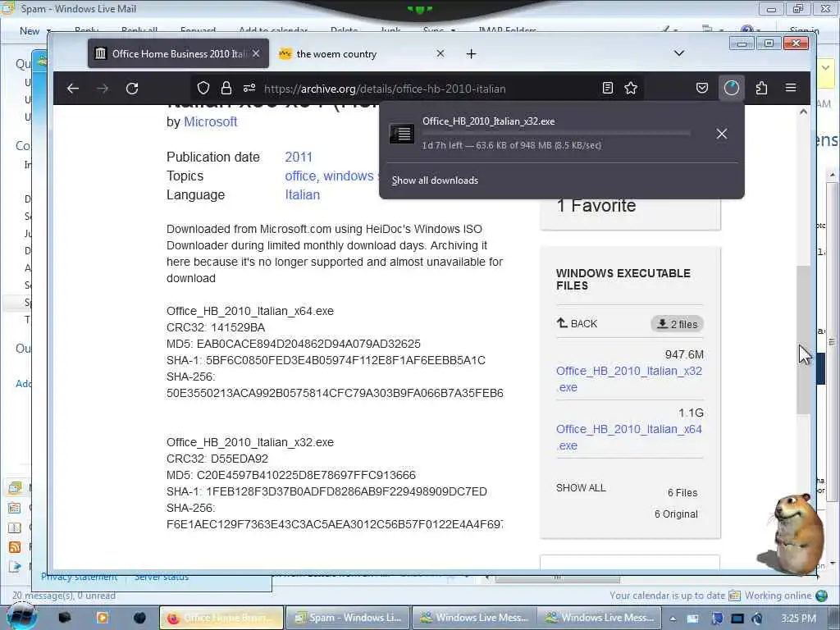The width and height of the screenshot is (840, 630).
Task: Open Feeds RSS icon in Live Mail sidebar
Action: [x=15, y=547]
